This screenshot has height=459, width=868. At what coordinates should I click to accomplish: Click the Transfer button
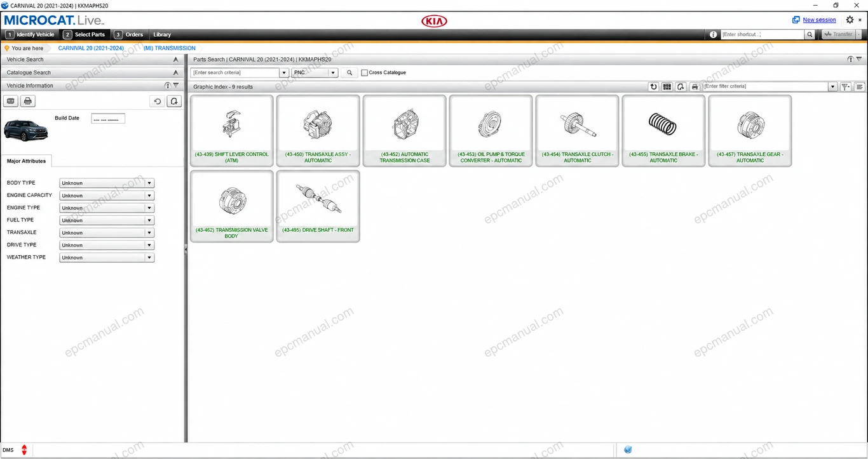[x=839, y=35]
